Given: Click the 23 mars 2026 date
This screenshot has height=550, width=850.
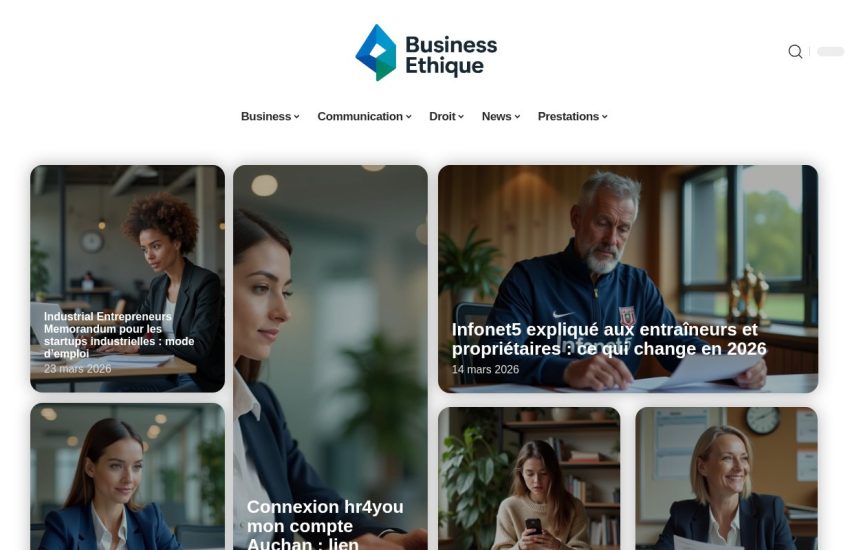Looking at the screenshot, I should 78,368.
